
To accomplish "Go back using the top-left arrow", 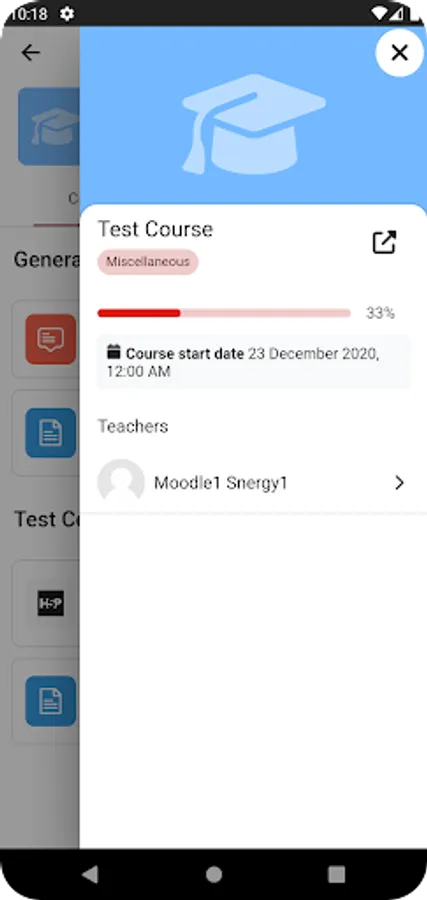I will (x=30, y=53).
